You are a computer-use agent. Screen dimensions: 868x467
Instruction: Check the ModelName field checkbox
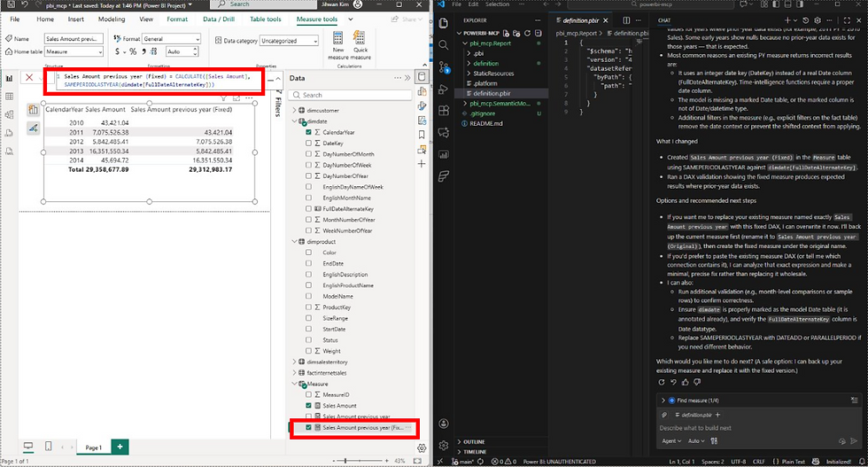point(308,296)
